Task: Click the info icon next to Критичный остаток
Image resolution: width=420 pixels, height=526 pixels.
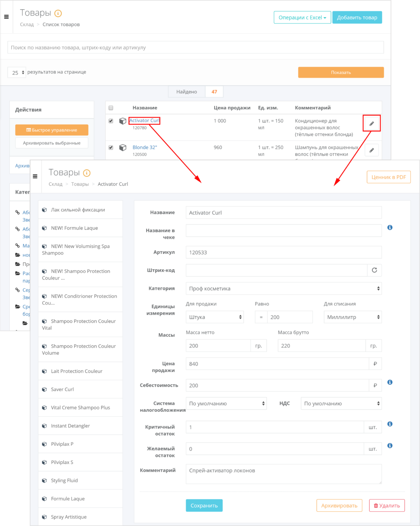Action: click(390, 424)
